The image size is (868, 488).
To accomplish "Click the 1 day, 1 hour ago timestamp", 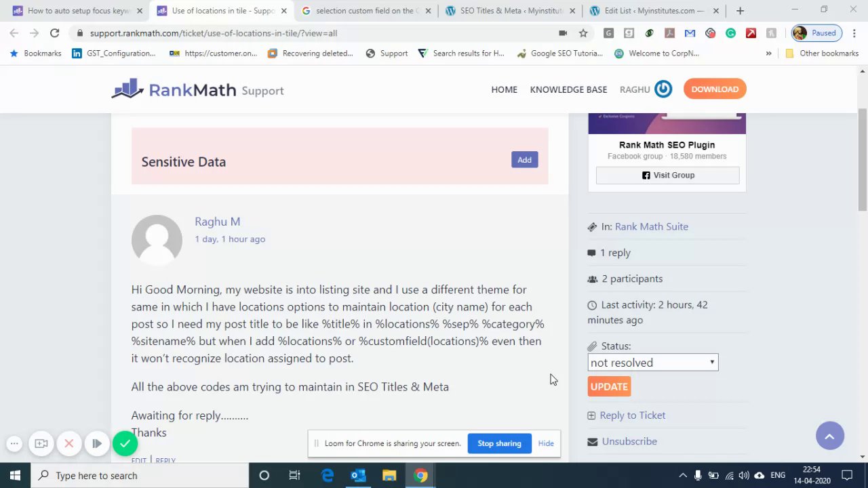I will pos(230,239).
